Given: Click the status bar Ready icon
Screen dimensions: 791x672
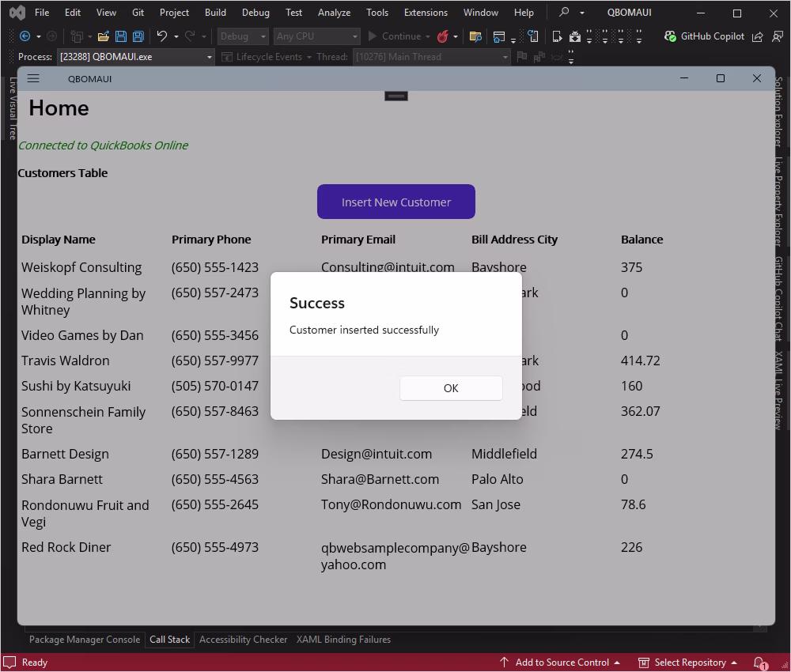Looking at the screenshot, I should pyautogui.click(x=10, y=663).
